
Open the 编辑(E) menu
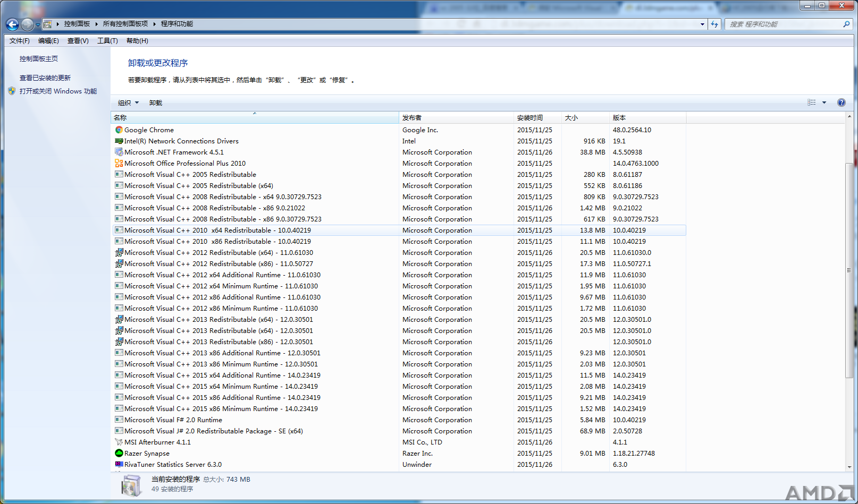[48, 41]
